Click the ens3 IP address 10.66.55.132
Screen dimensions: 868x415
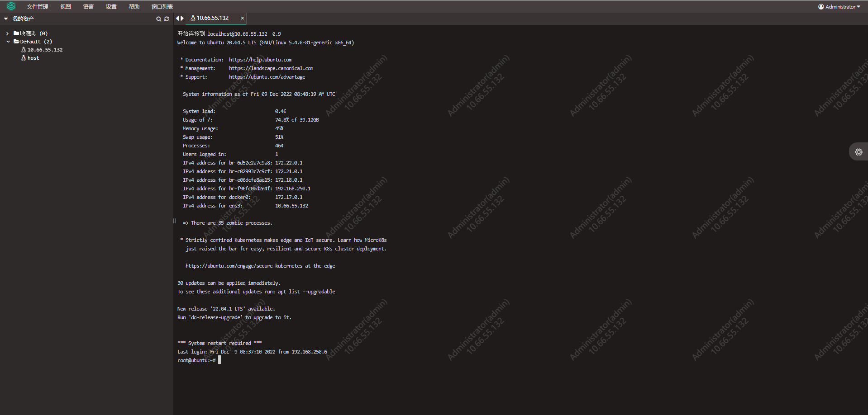[291, 206]
